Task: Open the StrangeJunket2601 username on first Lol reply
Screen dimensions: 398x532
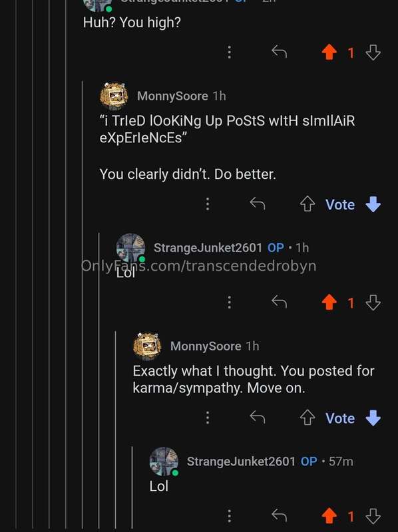Action: click(208, 247)
